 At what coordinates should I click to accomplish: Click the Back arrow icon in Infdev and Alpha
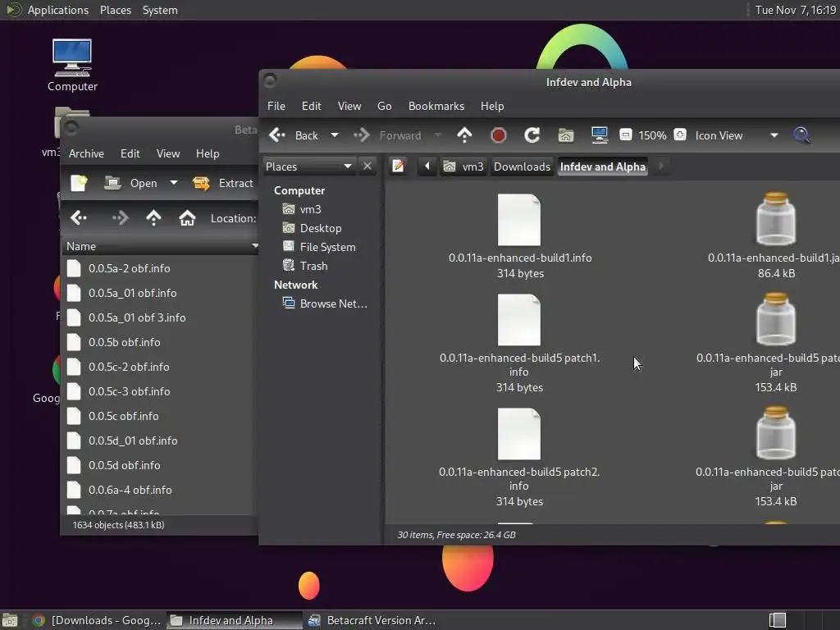(277, 135)
